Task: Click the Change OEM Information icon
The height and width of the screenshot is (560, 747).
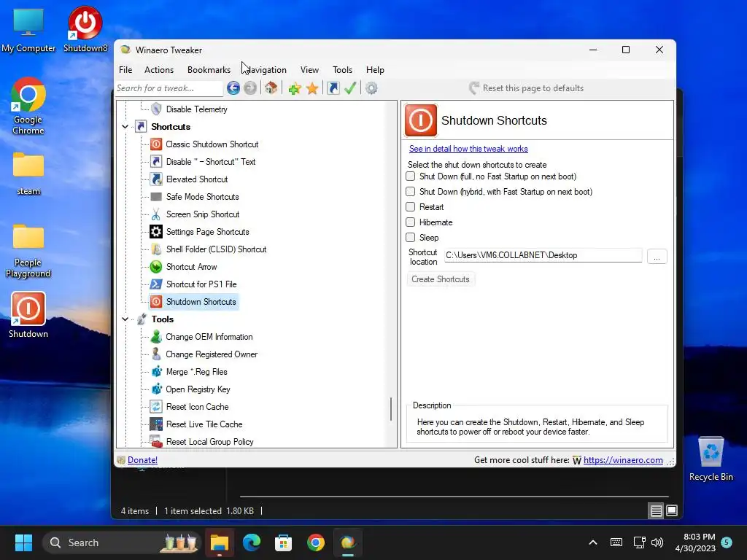Action: [x=156, y=337]
